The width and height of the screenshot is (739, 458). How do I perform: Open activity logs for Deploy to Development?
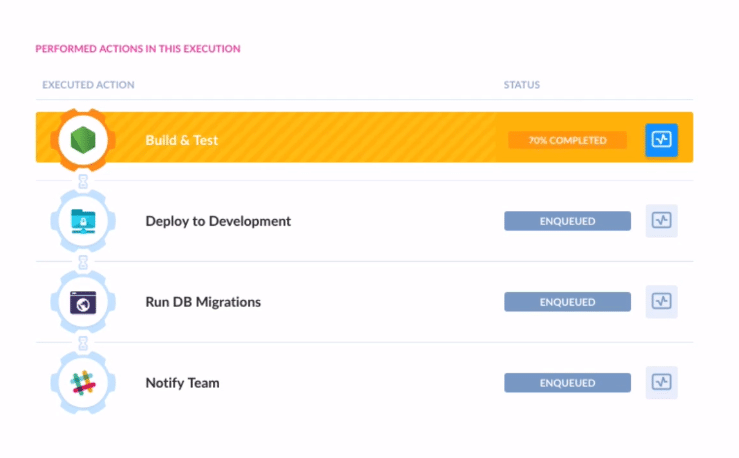coord(661,221)
